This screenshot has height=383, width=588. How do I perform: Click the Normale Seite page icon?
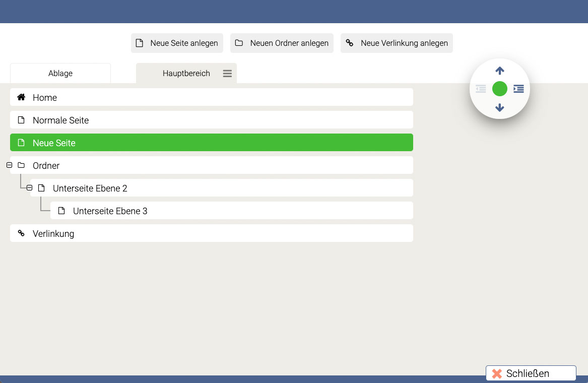21,120
